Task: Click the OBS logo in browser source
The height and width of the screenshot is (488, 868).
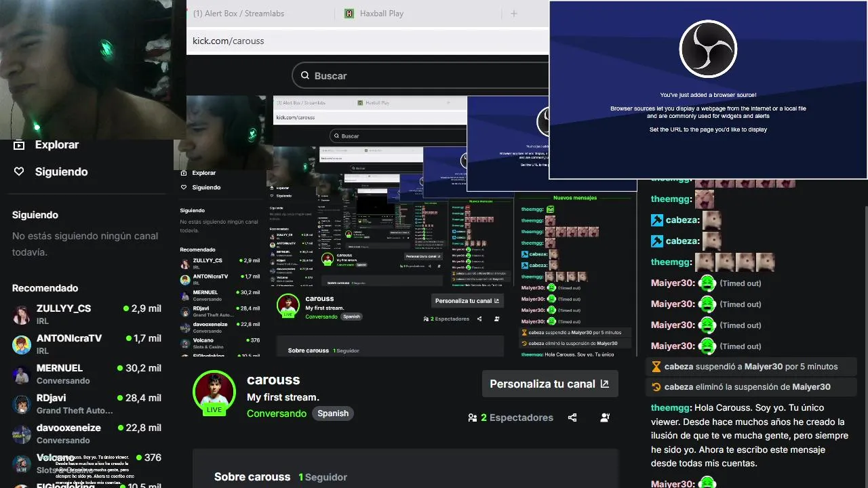Action: (x=708, y=49)
